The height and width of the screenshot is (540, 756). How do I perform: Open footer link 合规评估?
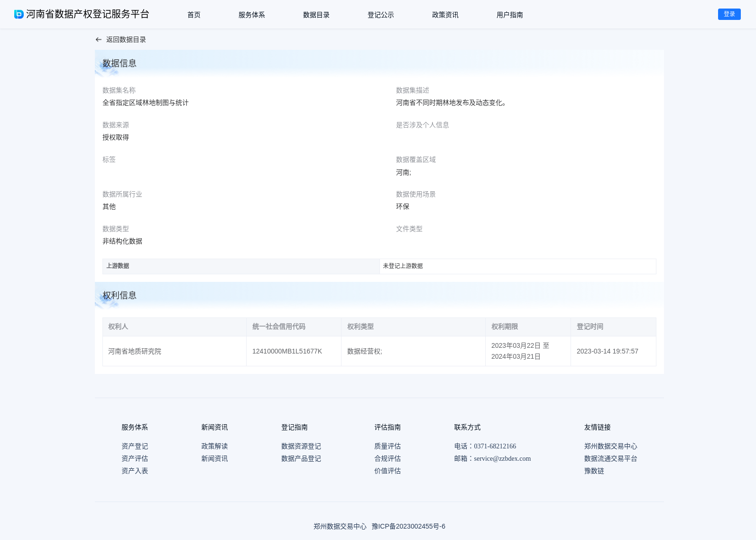click(387, 458)
